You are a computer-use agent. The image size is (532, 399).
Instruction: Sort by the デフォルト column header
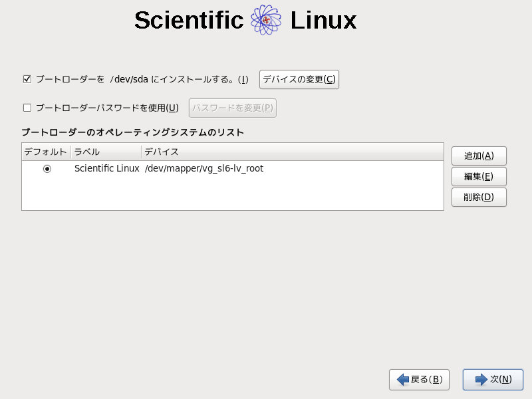[46, 152]
